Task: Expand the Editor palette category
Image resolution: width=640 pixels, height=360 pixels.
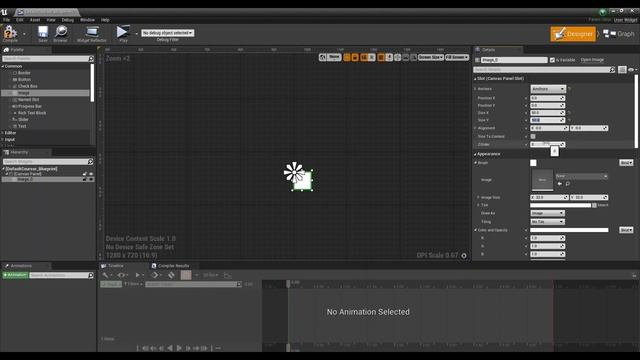Action: [3, 133]
